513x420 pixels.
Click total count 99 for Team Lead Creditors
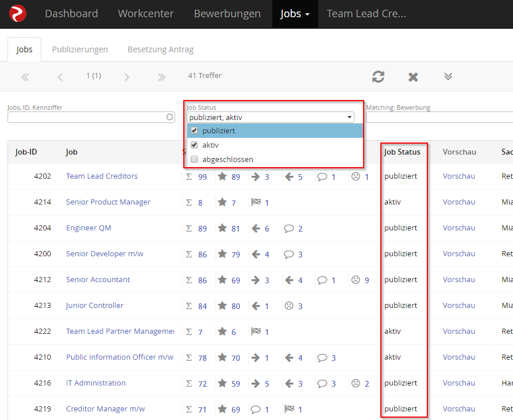click(x=203, y=177)
